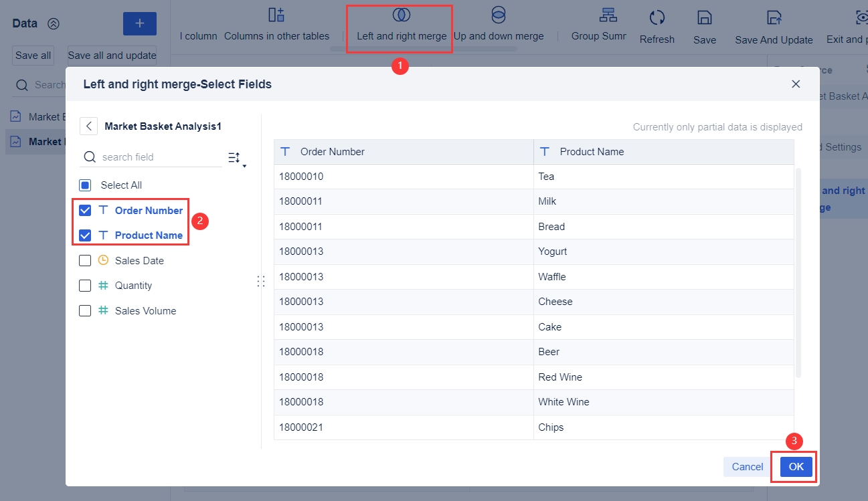Enable the Sales Date checkbox

[x=85, y=260]
